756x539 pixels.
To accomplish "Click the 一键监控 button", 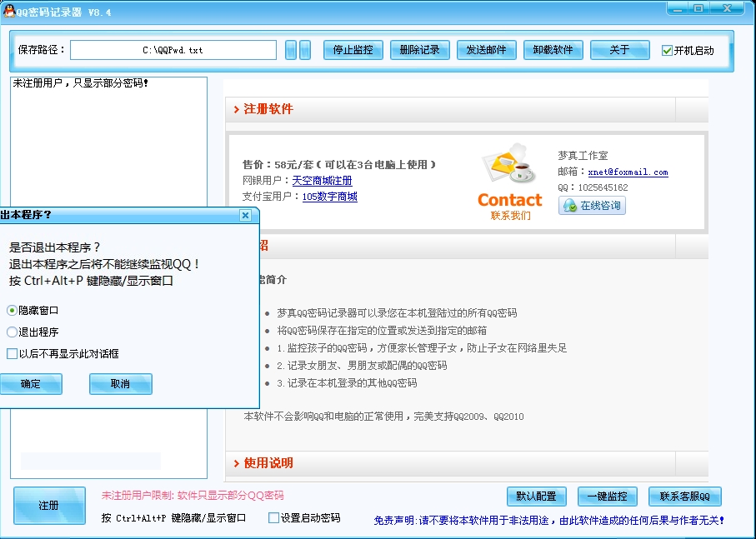I will (x=607, y=497).
